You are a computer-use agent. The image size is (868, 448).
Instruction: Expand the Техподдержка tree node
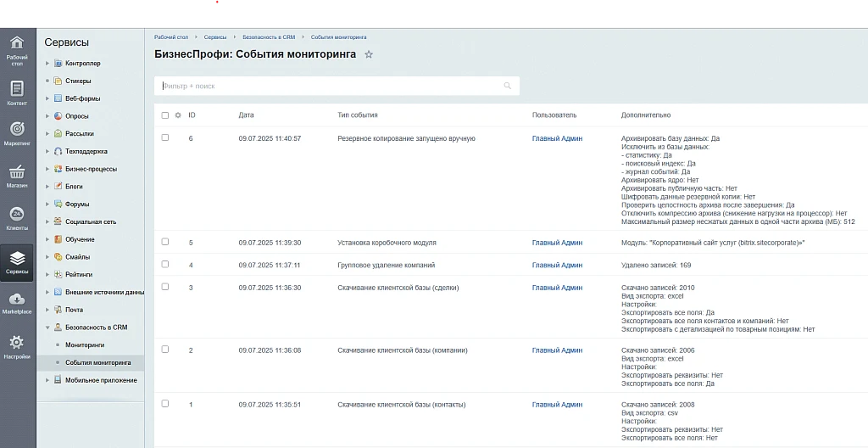click(x=47, y=151)
